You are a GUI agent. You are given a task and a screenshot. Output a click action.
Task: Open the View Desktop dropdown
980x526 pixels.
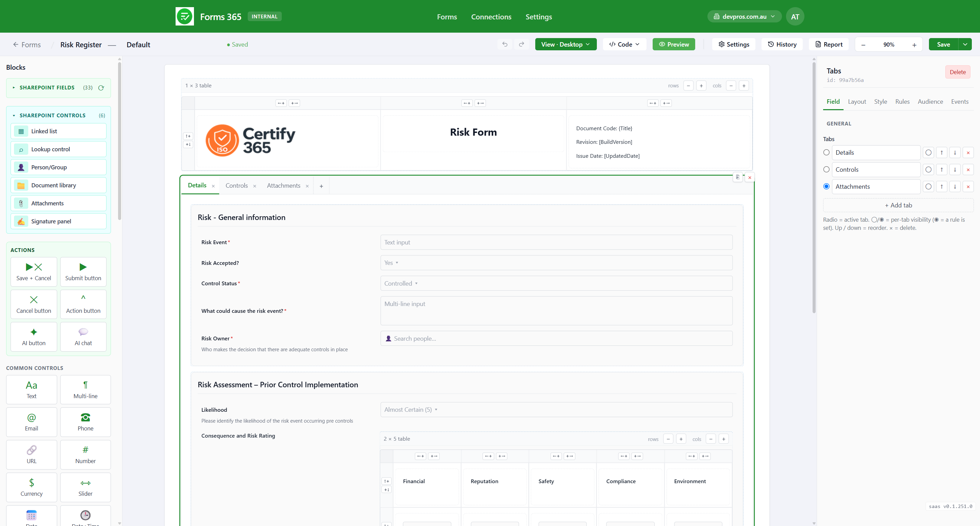tap(566, 45)
